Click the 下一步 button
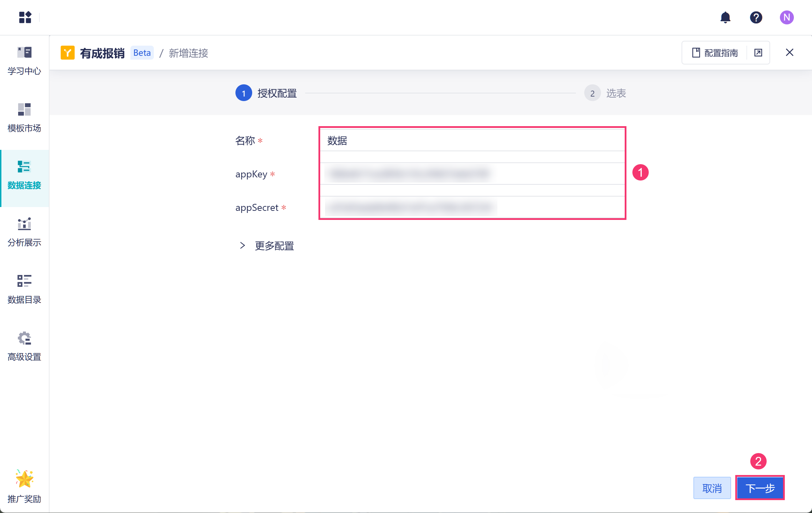 (x=760, y=488)
